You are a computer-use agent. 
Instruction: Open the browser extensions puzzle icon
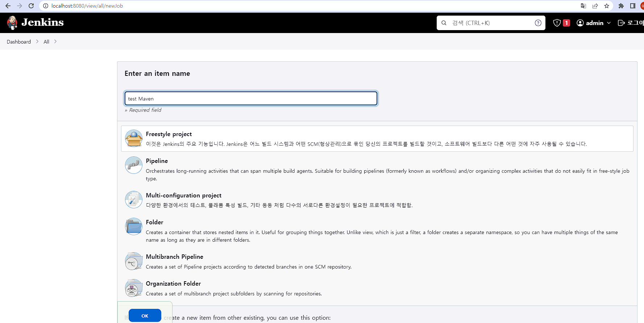tap(621, 6)
